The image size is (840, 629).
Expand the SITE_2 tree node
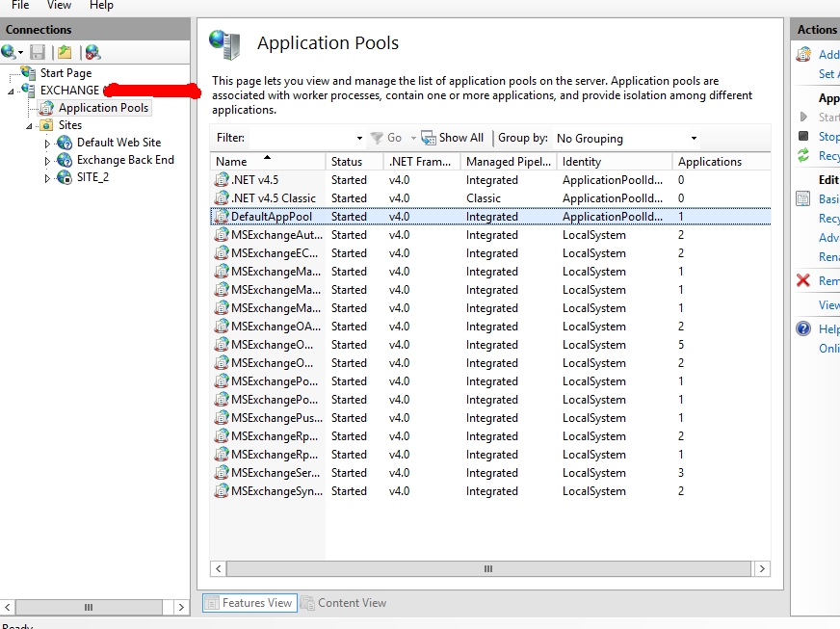pos(47,178)
